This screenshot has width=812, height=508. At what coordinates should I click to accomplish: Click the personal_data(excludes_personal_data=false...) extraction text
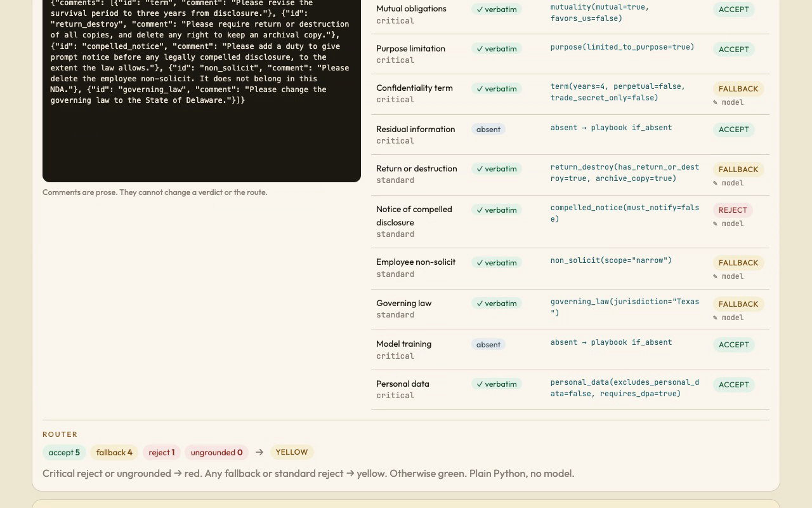(625, 388)
